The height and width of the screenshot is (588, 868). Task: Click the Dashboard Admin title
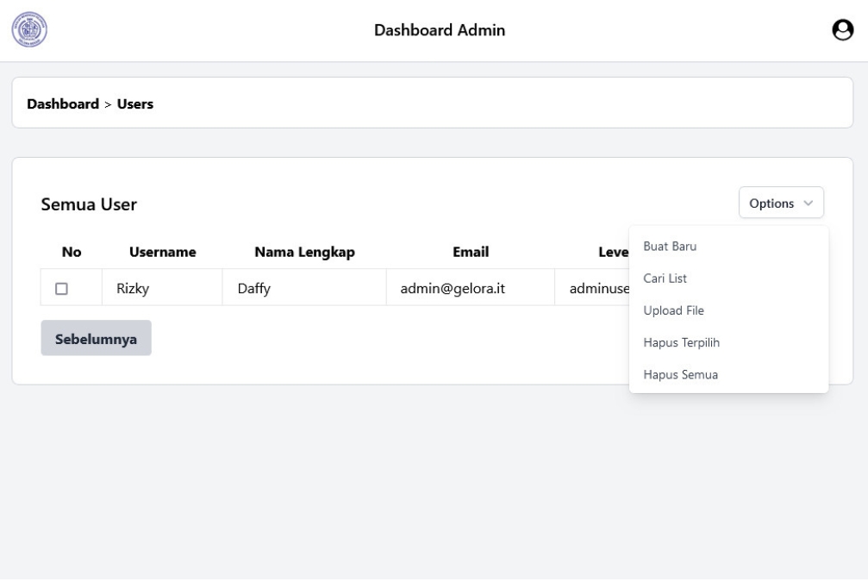(440, 30)
